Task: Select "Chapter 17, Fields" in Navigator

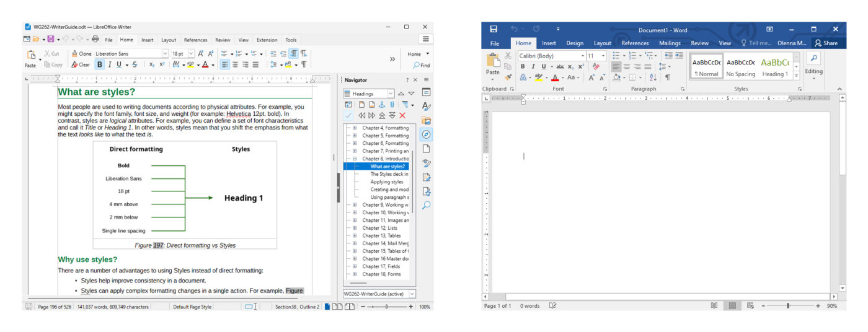Action: coord(381,266)
